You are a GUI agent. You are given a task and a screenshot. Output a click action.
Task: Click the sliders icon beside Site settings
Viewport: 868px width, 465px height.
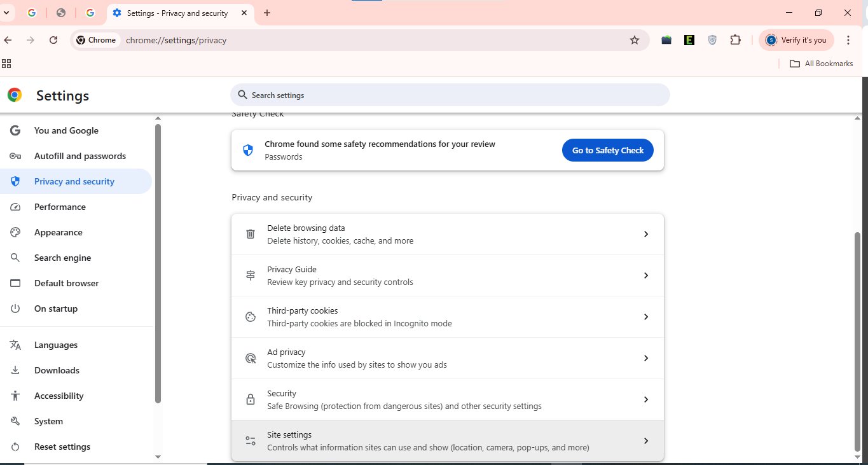tap(251, 441)
